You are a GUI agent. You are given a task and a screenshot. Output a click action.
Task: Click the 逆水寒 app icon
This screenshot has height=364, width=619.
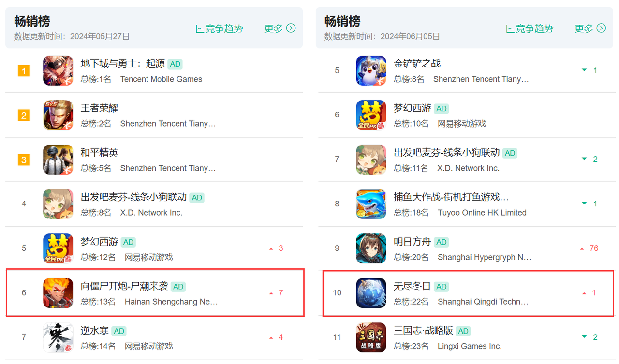(58, 337)
